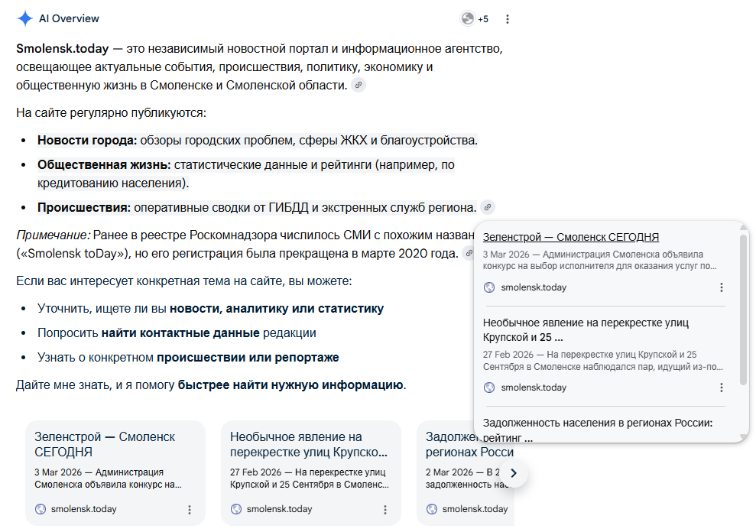Click the popup snippet dated '3 Mar 2026'
This screenshot has width=756, height=532.
click(x=600, y=260)
